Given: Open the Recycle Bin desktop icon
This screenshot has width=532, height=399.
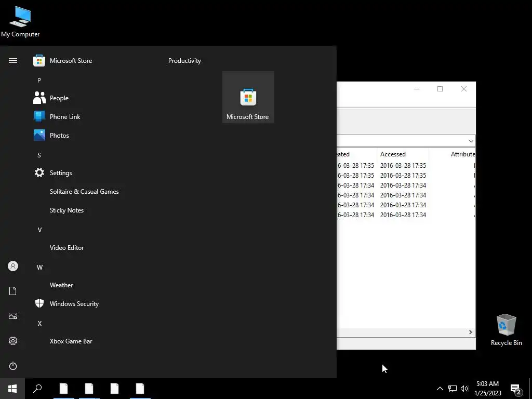Looking at the screenshot, I should (x=506, y=330).
